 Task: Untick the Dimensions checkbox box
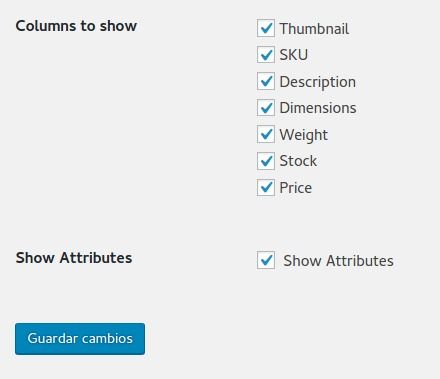point(266,108)
